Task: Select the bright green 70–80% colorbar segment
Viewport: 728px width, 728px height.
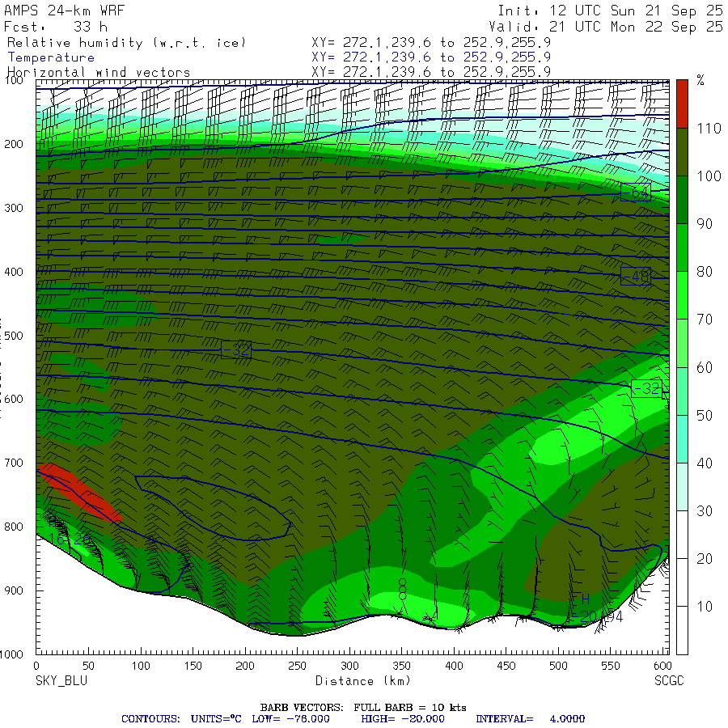Action: point(682,295)
